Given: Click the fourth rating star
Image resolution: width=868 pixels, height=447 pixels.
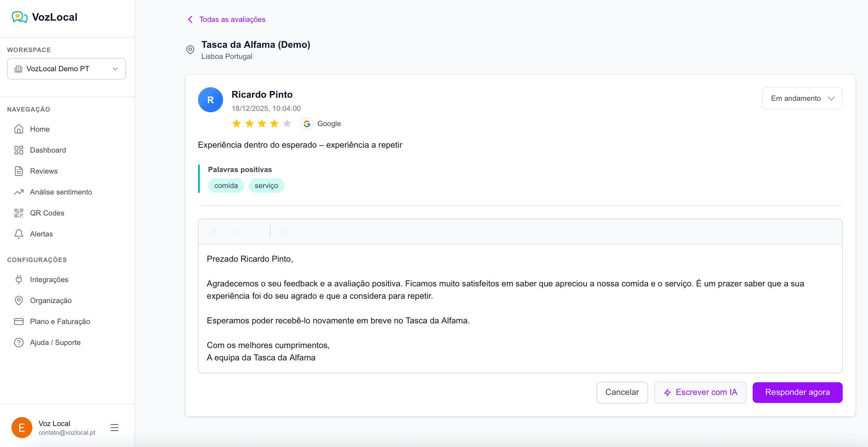Looking at the screenshot, I should click(x=274, y=124).
